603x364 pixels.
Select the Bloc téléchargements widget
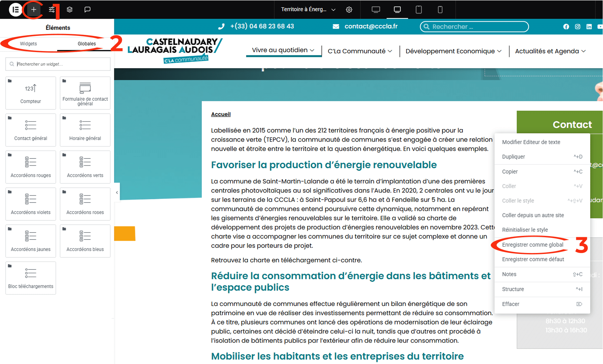tap(31, 278)
